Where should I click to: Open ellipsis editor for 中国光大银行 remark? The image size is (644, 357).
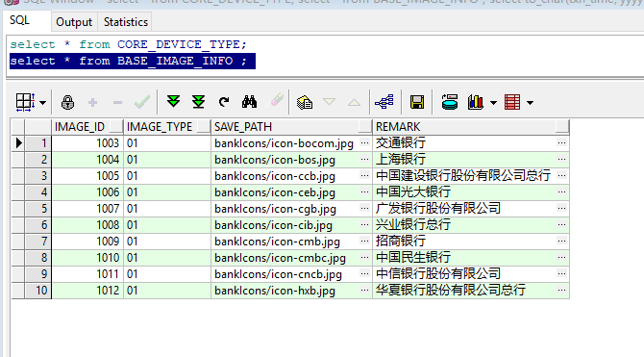[x=561, y=192]
